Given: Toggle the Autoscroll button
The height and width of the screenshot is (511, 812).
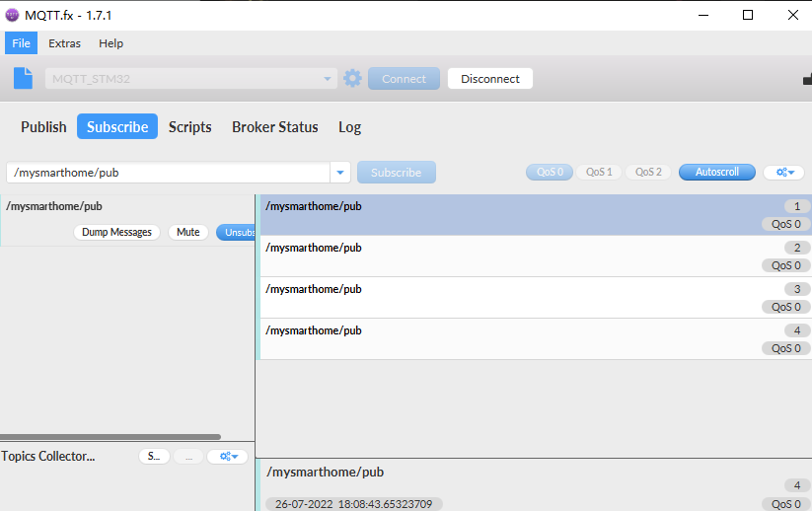Looking at the screenshot, I should [x=716, y=173].
